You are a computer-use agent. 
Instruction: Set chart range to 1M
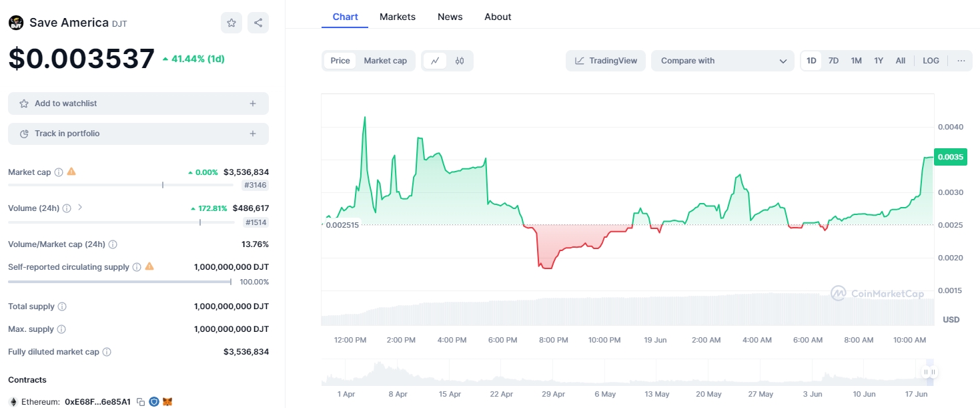[x=857, y=61]
